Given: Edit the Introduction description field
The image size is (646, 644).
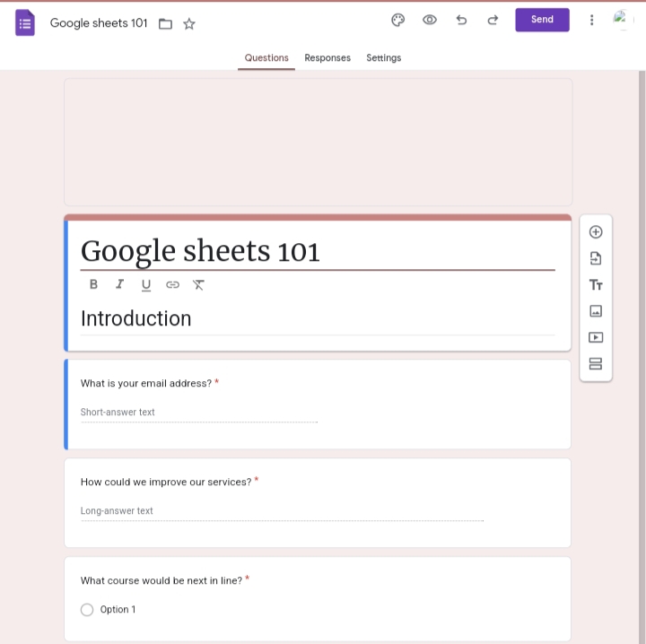Looking at the screenshot, I should tap(318, 318).
